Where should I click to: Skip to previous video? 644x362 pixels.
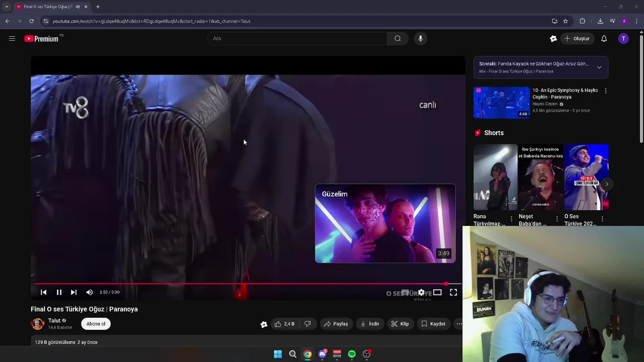pyautogui.click(x=44, y=292)
